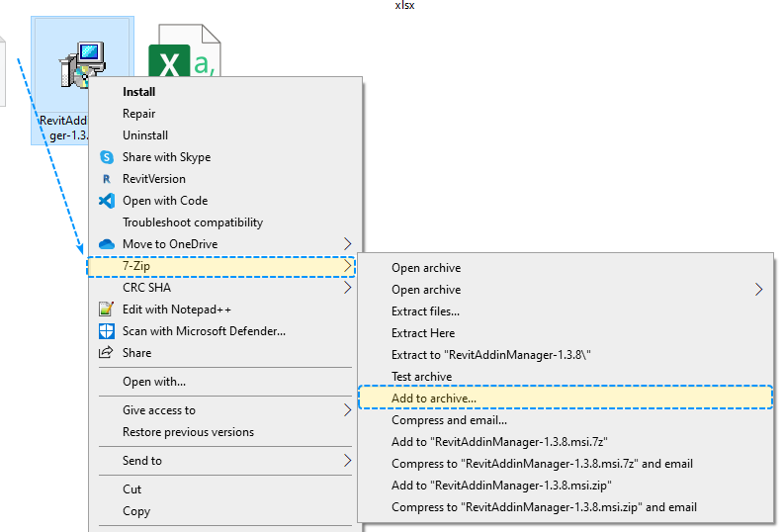Click the Notepad++ icon in the context menu

107,310
